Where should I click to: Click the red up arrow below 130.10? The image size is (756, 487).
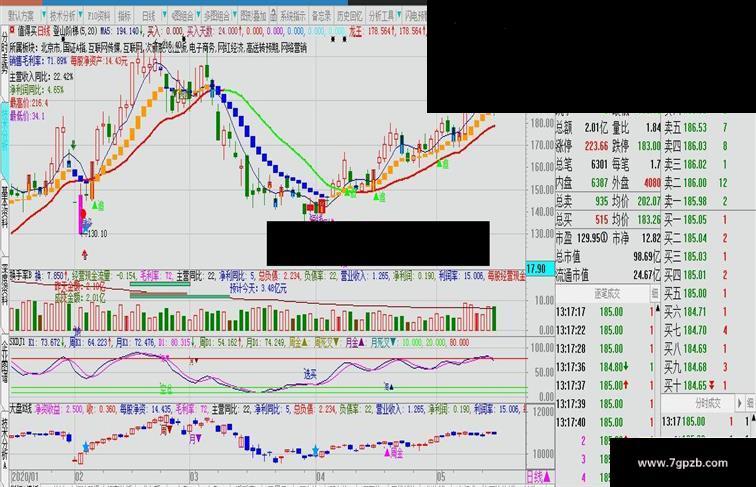[85, 254]
